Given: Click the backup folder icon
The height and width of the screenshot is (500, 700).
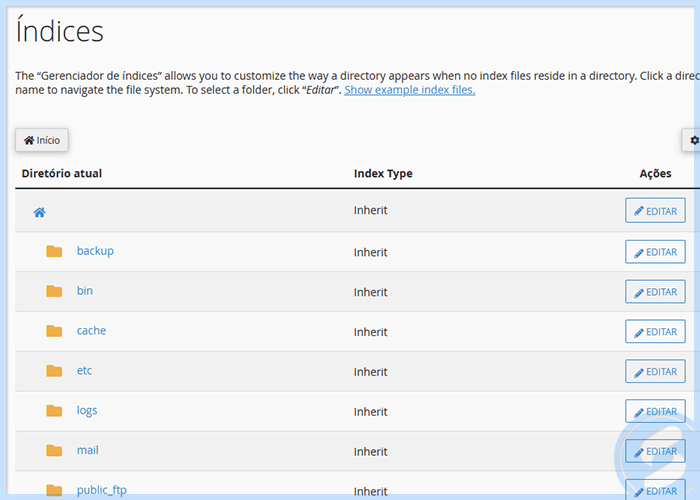Looking at the screenshot, I should [x=54, y=251].
